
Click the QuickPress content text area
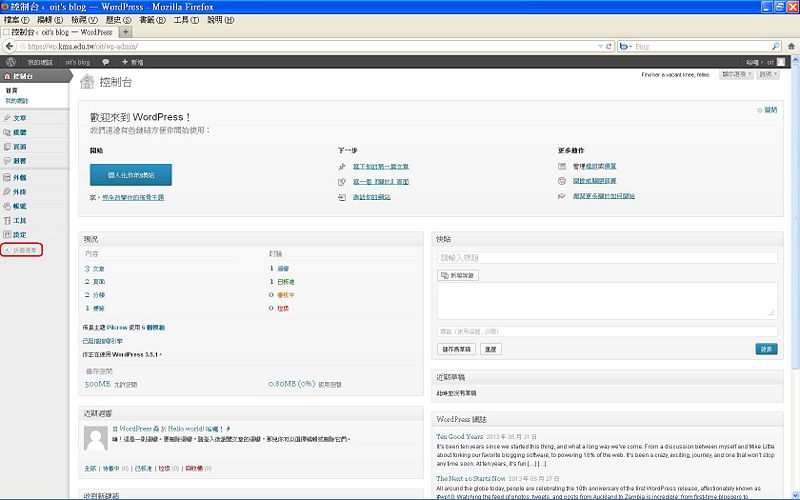(x=607, y=301)
